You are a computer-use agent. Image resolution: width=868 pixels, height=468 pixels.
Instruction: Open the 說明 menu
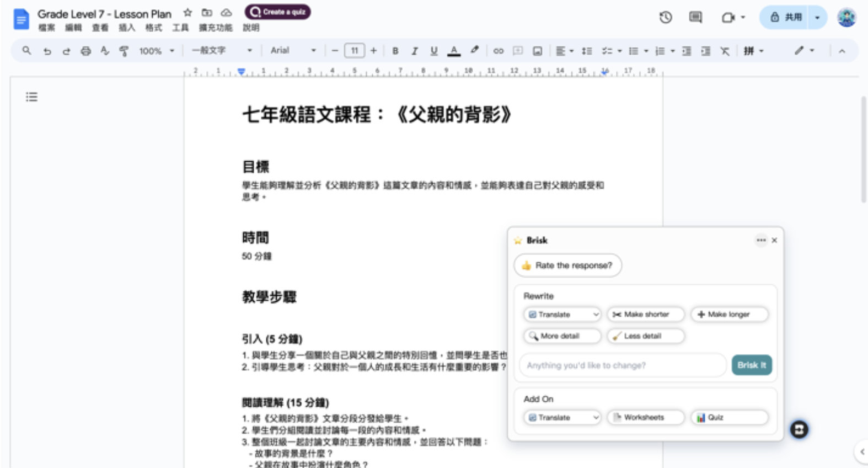(251, 28)
